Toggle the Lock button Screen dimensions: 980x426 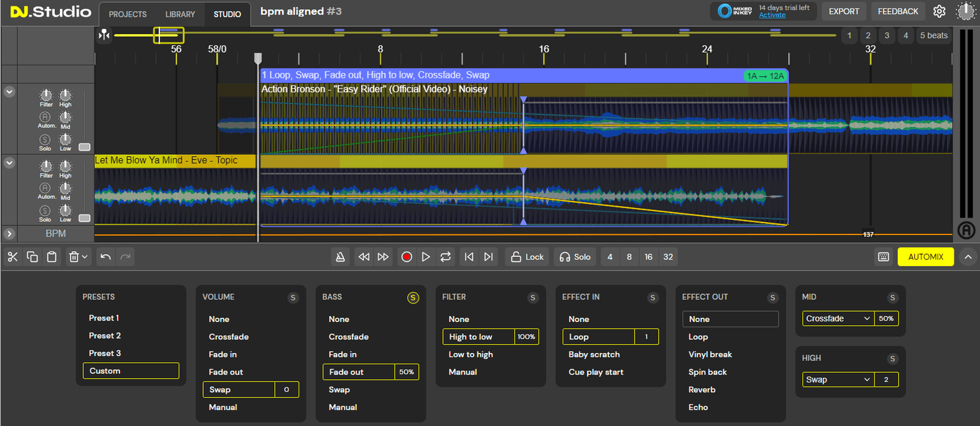click(x=527, y=257)
